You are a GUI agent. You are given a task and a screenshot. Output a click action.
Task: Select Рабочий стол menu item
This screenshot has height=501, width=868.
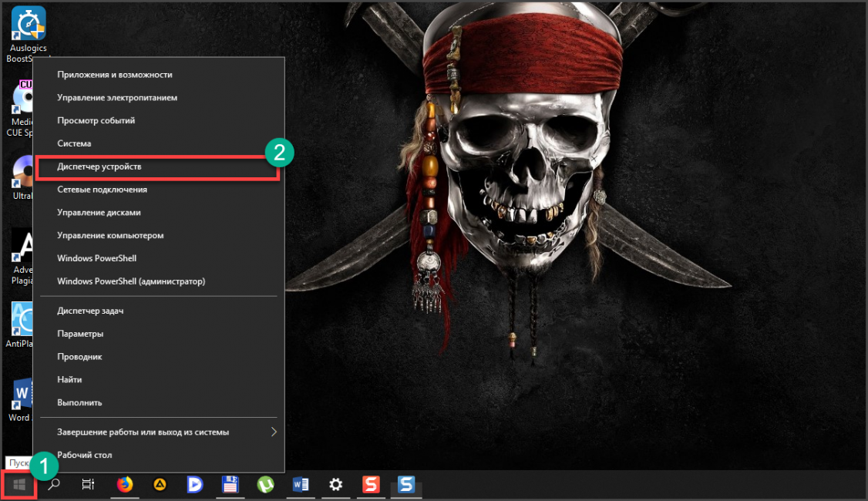85,455
